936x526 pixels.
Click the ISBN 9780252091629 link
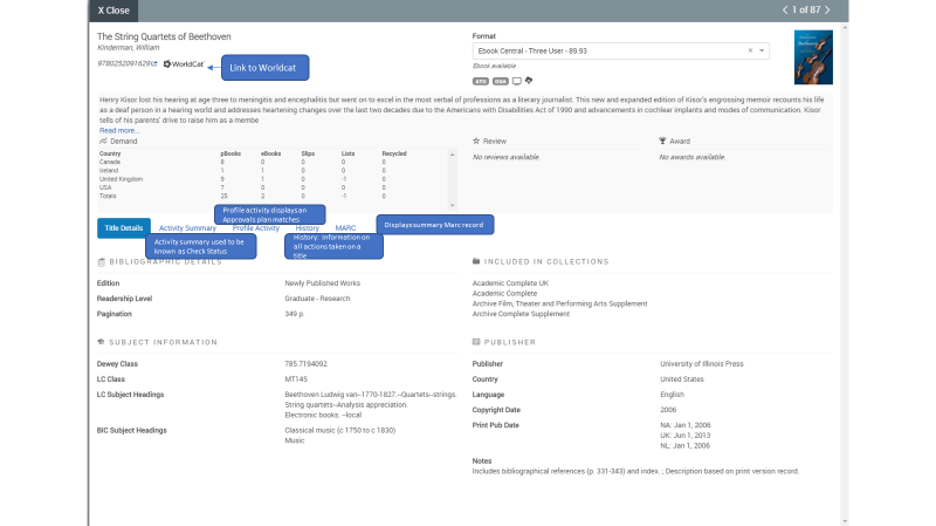pos(124,63)
